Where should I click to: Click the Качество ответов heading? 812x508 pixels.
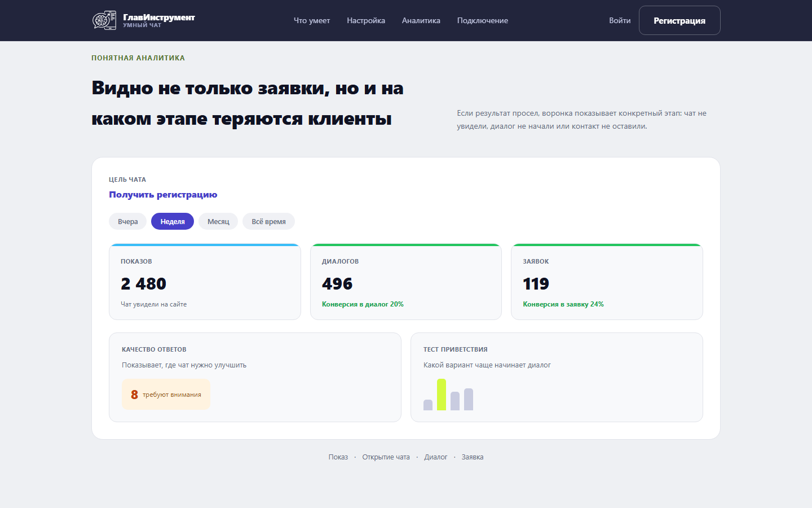pos(154,349)
